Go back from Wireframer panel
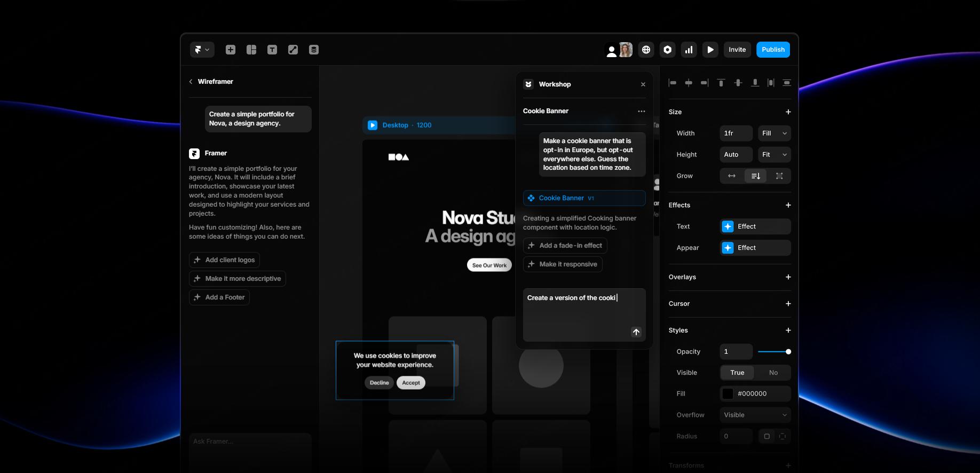980x473 pixels. tap(191, 82)
